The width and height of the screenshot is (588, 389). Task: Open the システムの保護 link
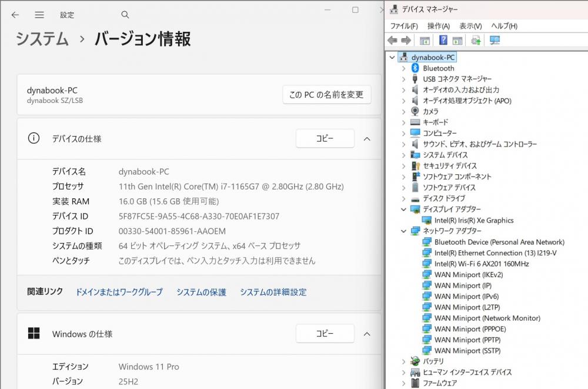[201, 292]
